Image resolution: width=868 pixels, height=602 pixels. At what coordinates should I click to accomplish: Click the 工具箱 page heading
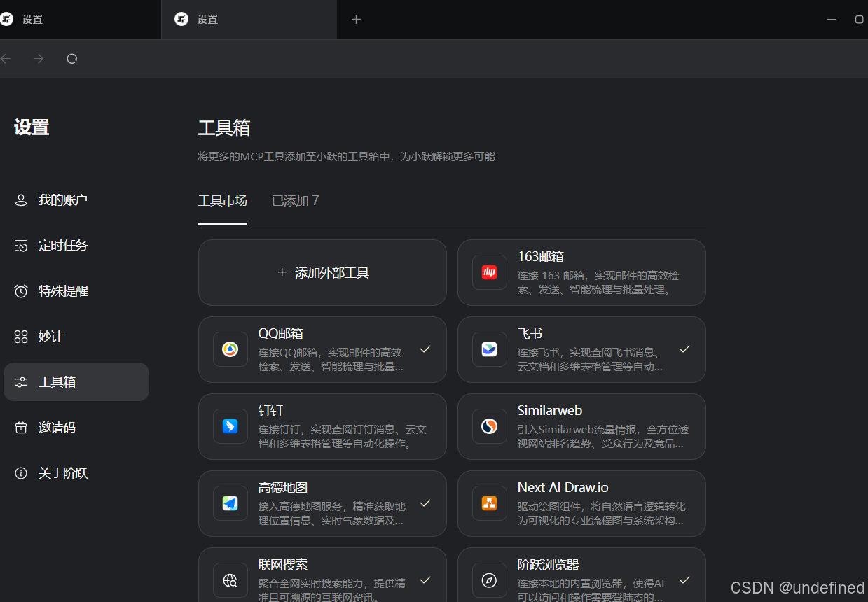pyautogui.click(x=224, y=128)
